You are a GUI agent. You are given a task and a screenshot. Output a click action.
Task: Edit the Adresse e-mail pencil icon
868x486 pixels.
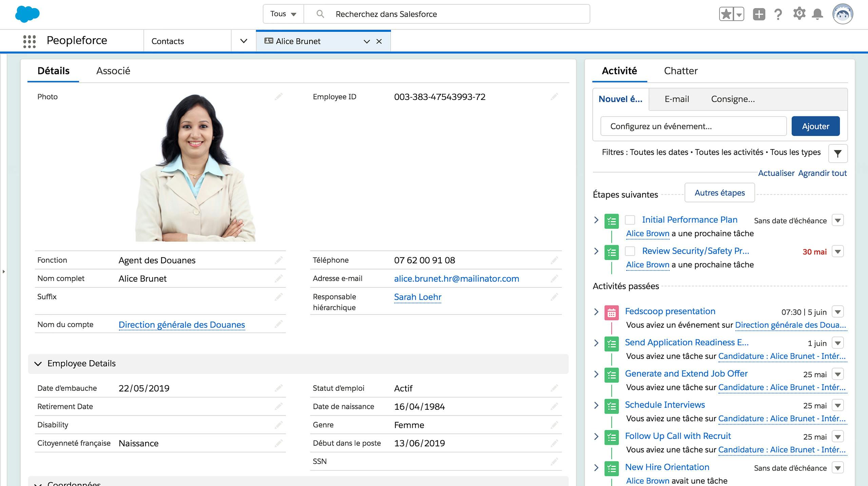click(554, 279)
